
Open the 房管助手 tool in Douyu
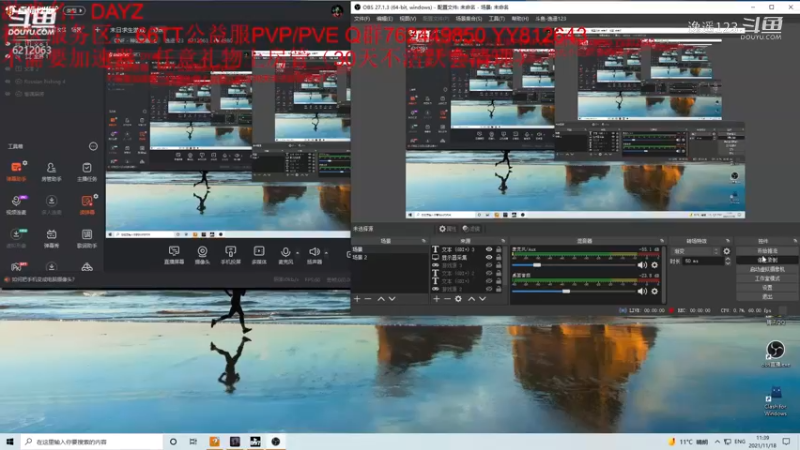[51, 171]
